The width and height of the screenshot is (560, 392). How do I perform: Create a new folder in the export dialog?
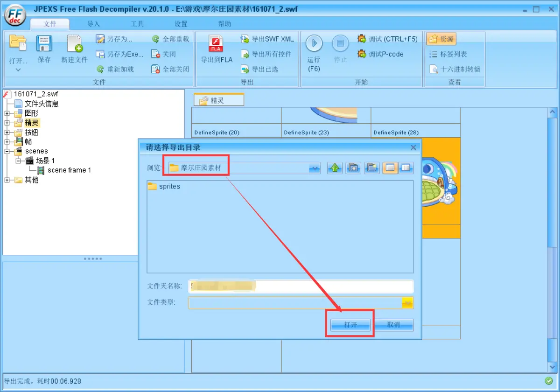point(372,168)
